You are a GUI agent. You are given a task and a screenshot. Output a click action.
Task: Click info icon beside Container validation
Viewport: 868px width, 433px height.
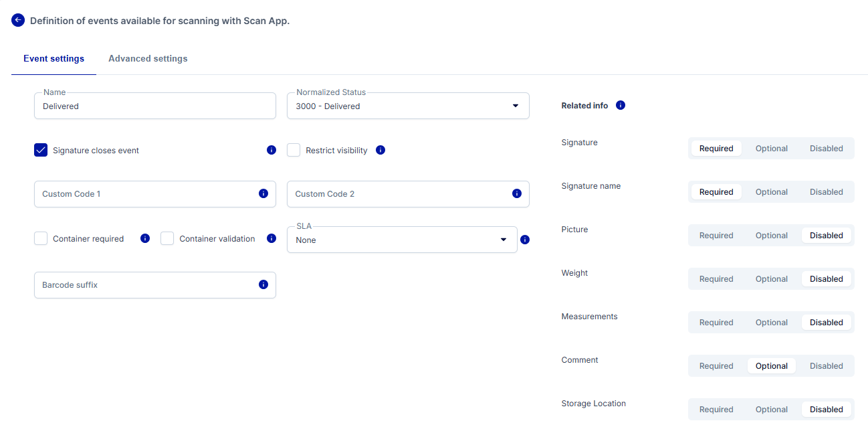272,238
